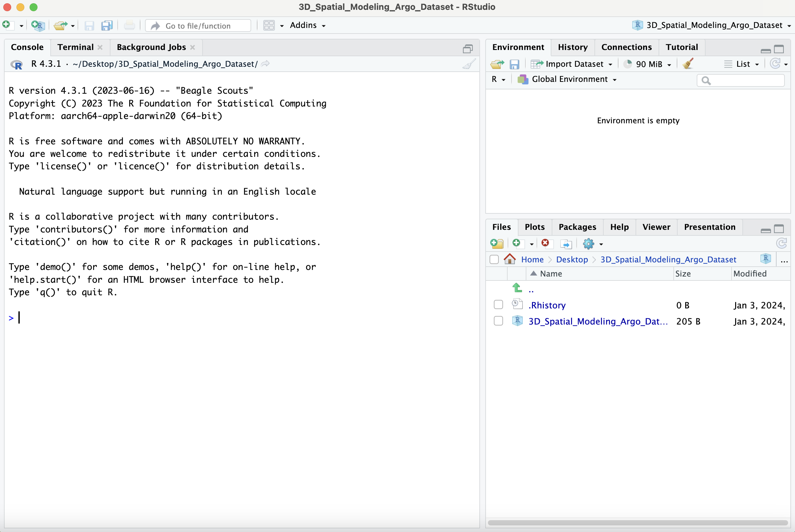Switch to the Plots tab
Screen dimensions: 795x532
(x=535, y=227)
